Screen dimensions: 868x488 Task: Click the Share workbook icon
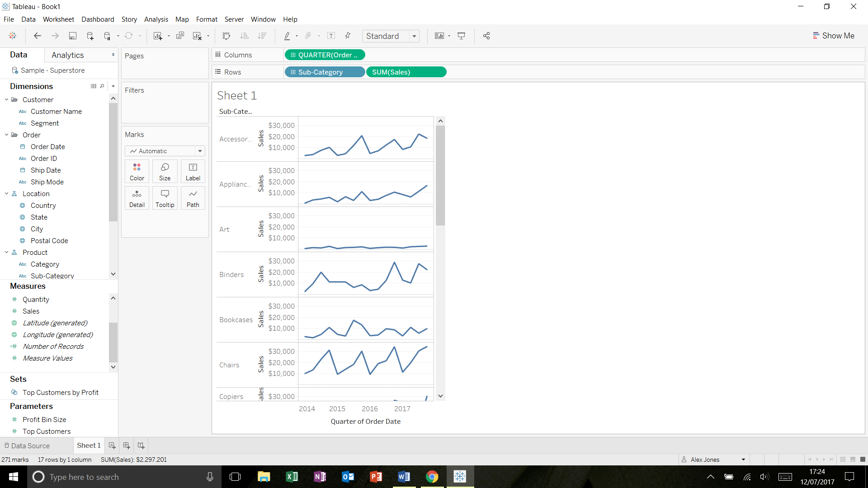pos(486,36)
